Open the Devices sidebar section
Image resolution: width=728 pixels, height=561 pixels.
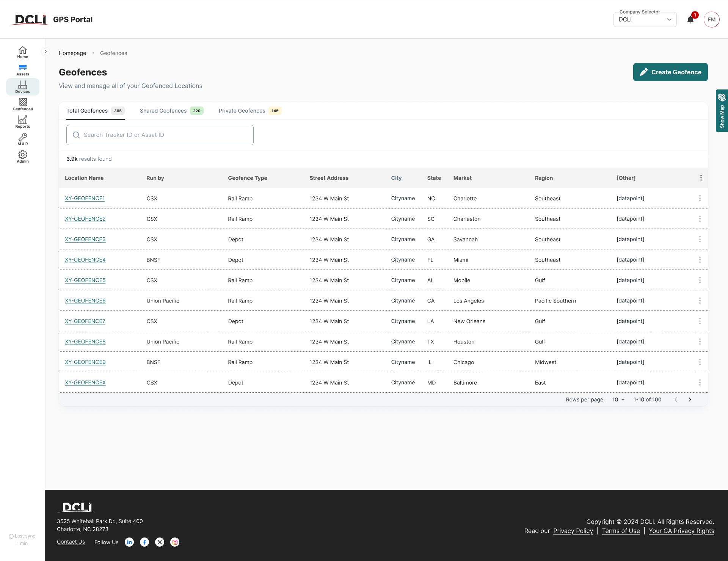tap(23, 87)
